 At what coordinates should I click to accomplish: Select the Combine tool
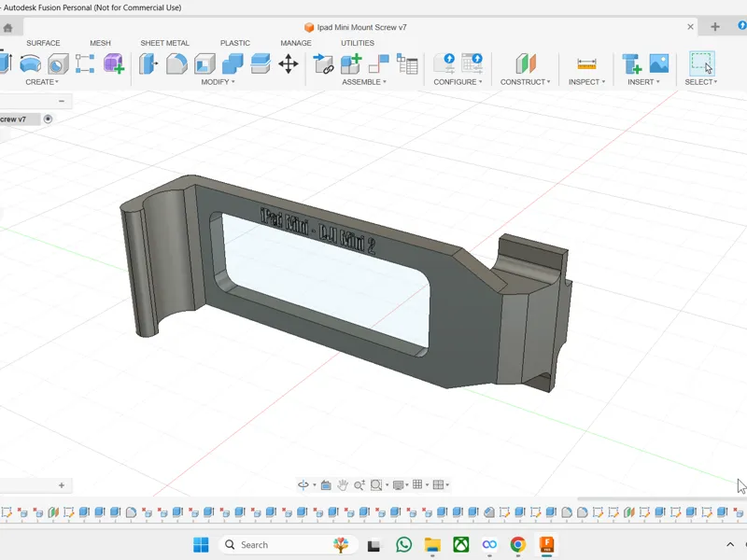[x=233, y=63]
